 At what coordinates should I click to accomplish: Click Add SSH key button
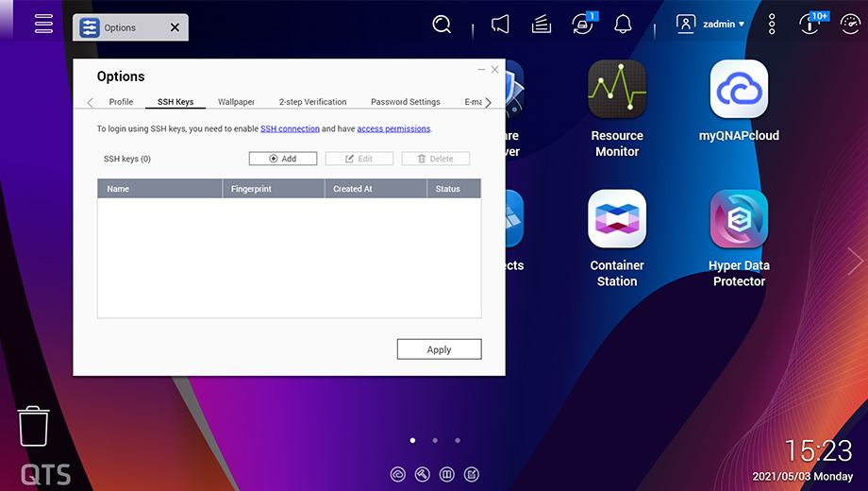[282, 159]
